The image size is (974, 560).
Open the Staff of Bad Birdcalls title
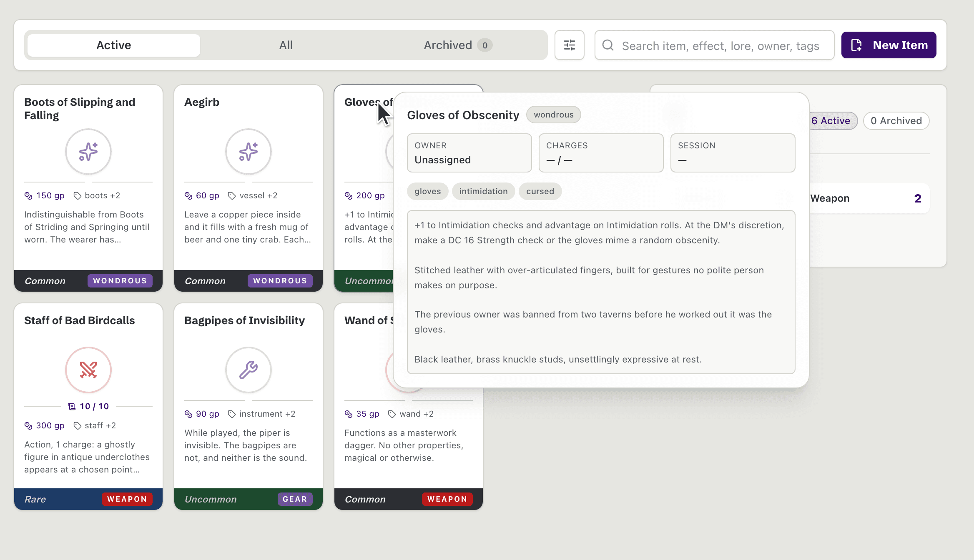tap(79, 320)
